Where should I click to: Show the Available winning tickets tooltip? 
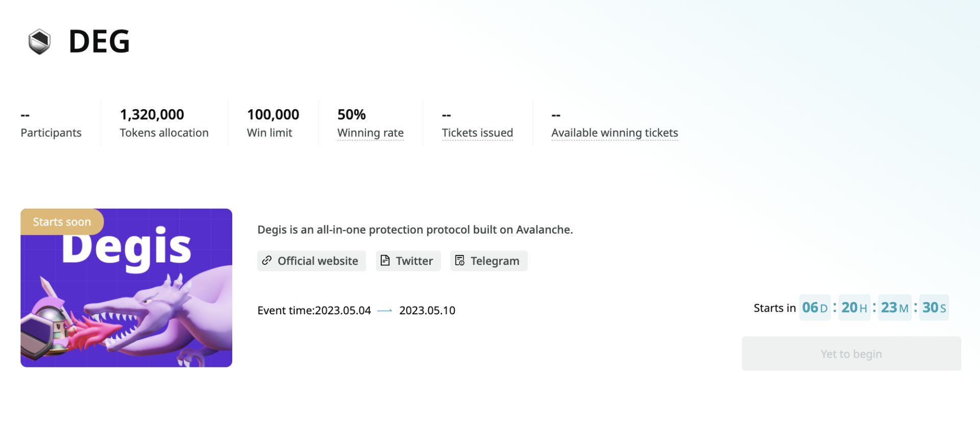[x=615, y=133]
